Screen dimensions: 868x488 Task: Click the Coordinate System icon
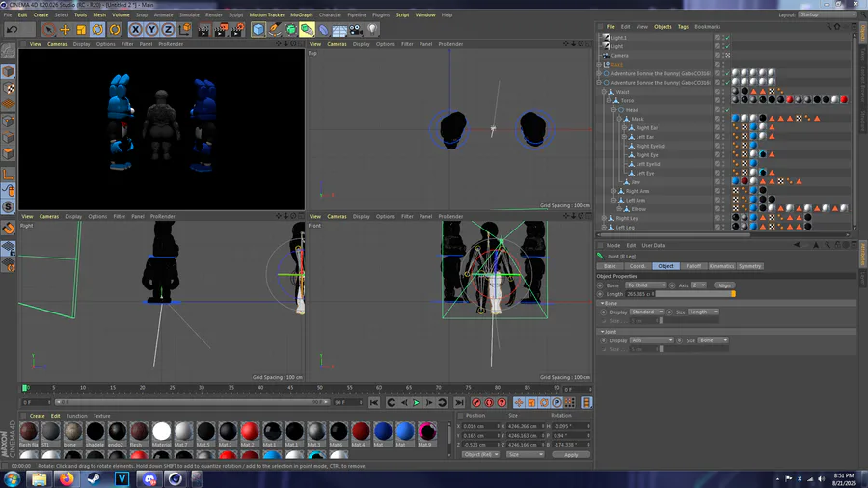point(185,29)
